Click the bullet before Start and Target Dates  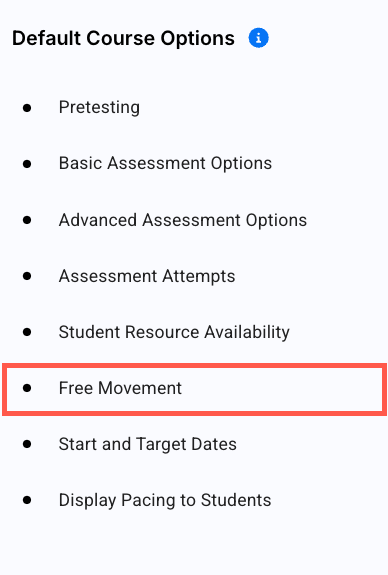click(x=27, y=444)
